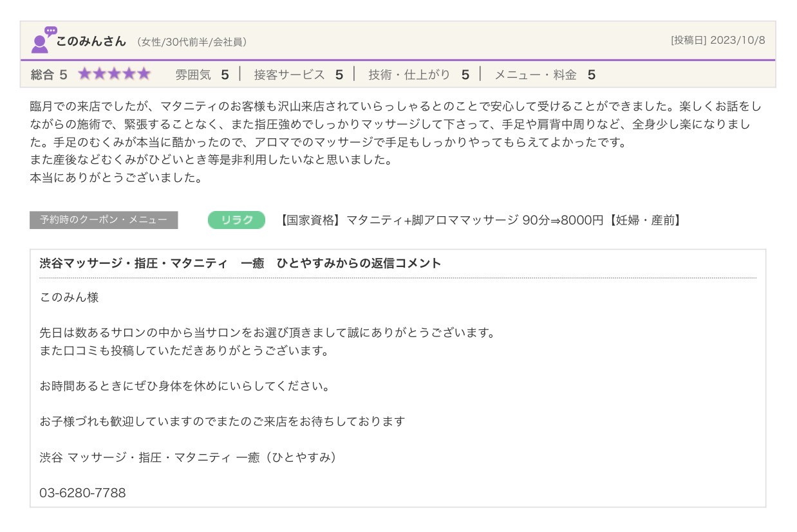This screenshot has width=797, height=532.
Task: Click the reply greeting このみん様
Action: coord(69,298)
